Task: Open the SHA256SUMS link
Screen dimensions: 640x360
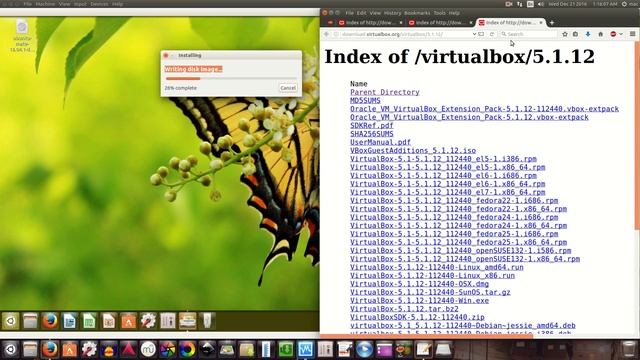Action: [x=371, y=134]
